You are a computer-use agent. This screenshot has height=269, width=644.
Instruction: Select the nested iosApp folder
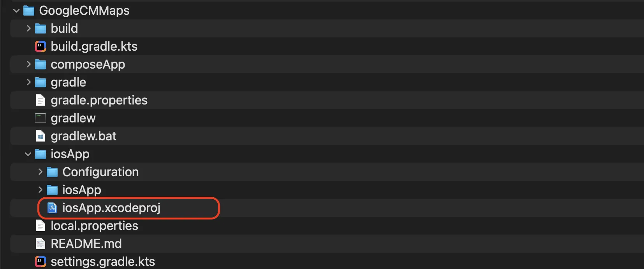pyautogui.click(x=81, y=189)
